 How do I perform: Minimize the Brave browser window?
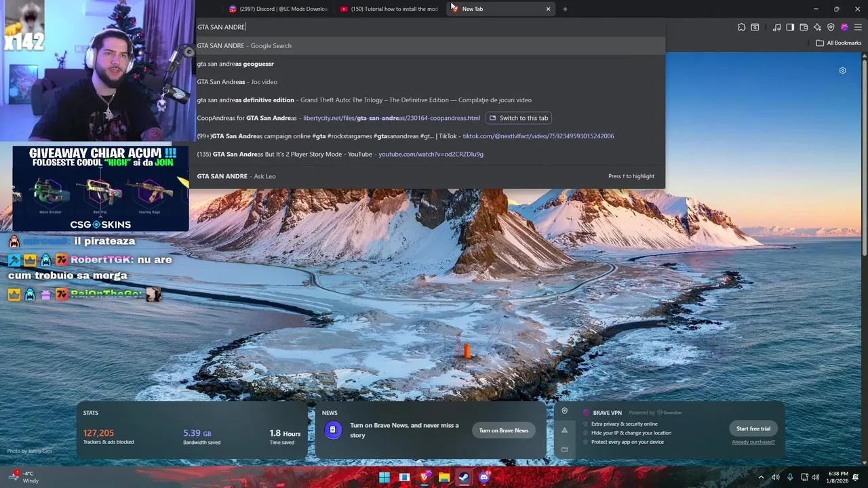[x=816, y=9]
